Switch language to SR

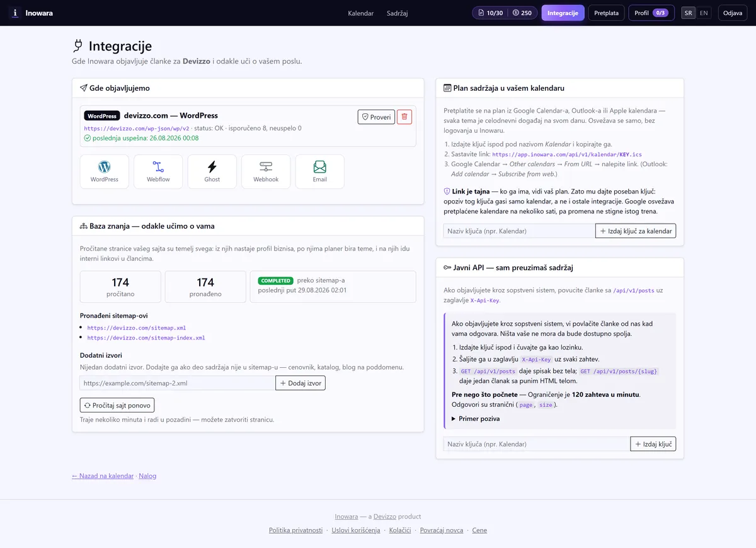click(x=689, y=13)
